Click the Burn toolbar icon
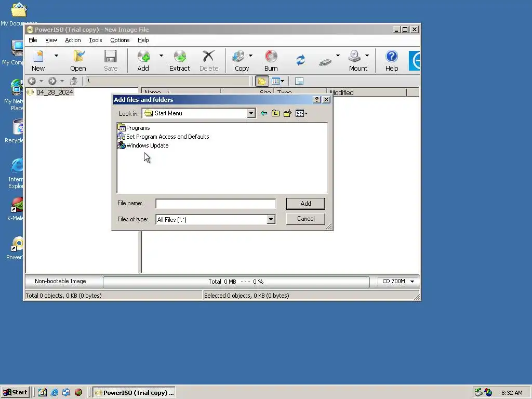Viewport: 532px width, 399px height. (x=271, y=60)
